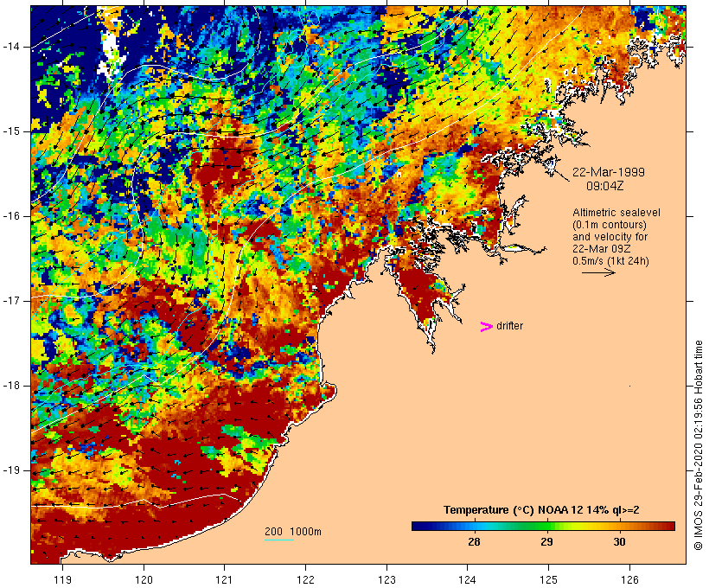Click the date label 22-Mar-1999
This screenshot has width=709, height=588.
[x=609, y=172]
